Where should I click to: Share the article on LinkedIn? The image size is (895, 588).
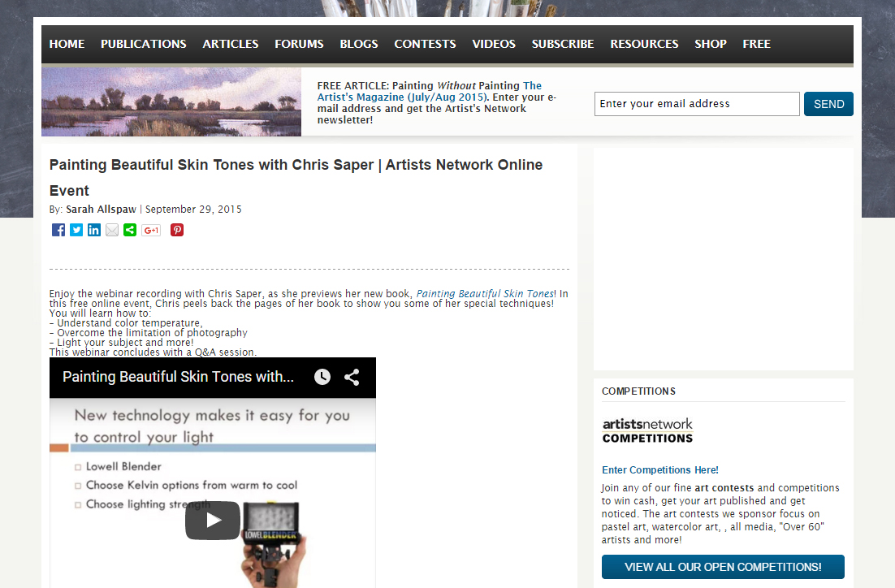point(94,230)
